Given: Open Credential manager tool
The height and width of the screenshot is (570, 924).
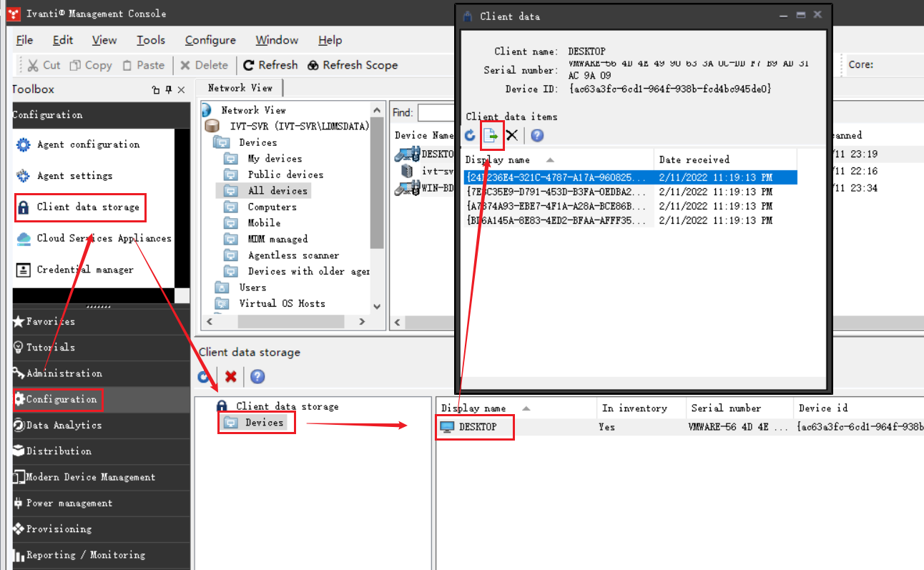Looking at the screenshot, I should (84, 270).
